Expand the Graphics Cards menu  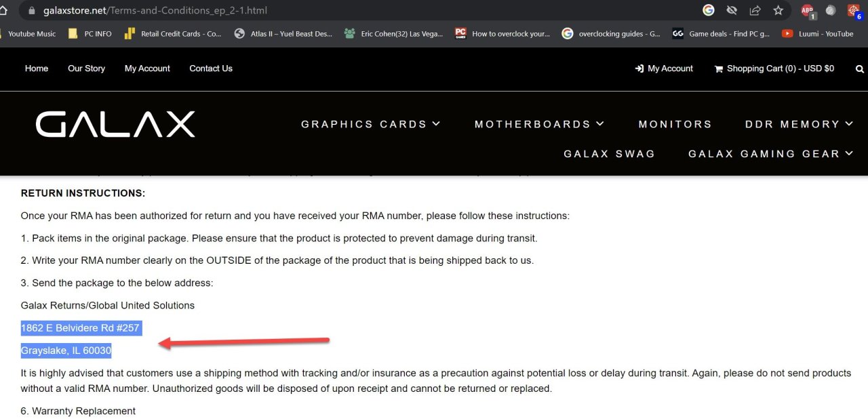(370, 124)
